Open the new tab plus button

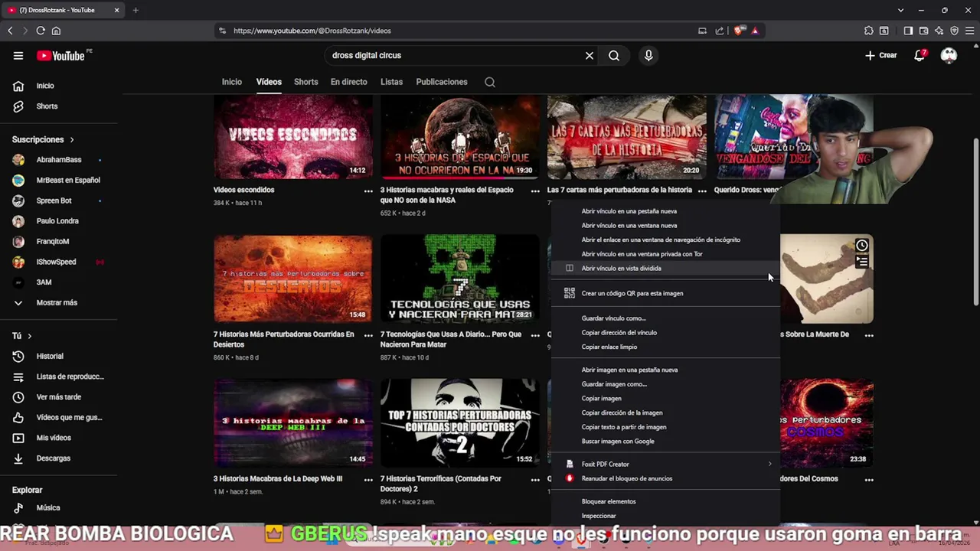136,10
